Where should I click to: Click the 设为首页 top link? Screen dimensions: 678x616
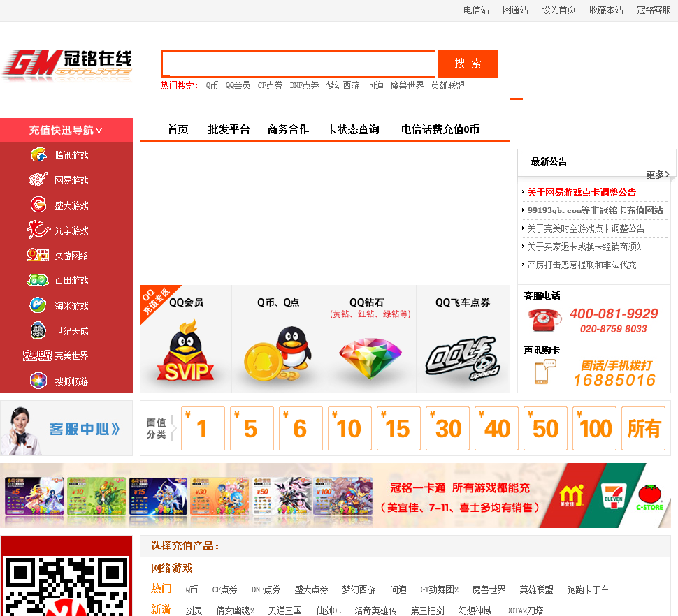click(x=558, y=10)
